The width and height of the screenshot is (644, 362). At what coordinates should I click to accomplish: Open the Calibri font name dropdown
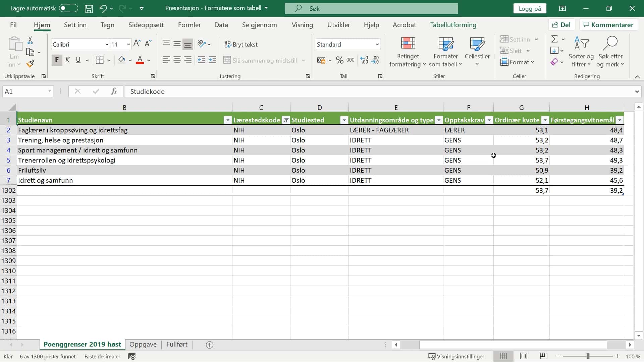(107, 44)
